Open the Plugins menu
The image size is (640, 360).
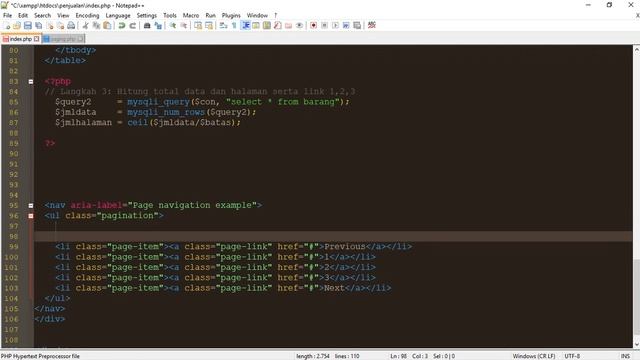[231, 16]
